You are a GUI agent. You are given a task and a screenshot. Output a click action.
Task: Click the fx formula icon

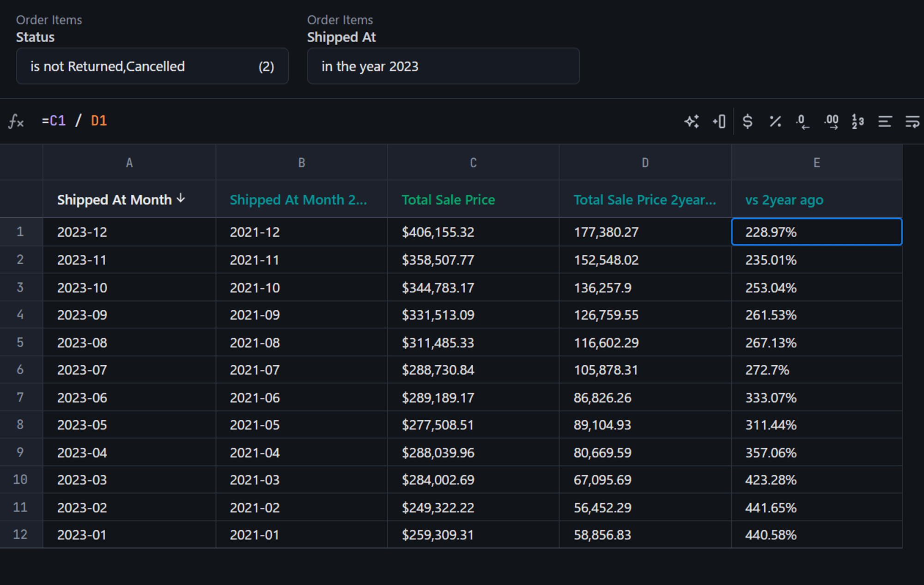click(x=16, y=121)
